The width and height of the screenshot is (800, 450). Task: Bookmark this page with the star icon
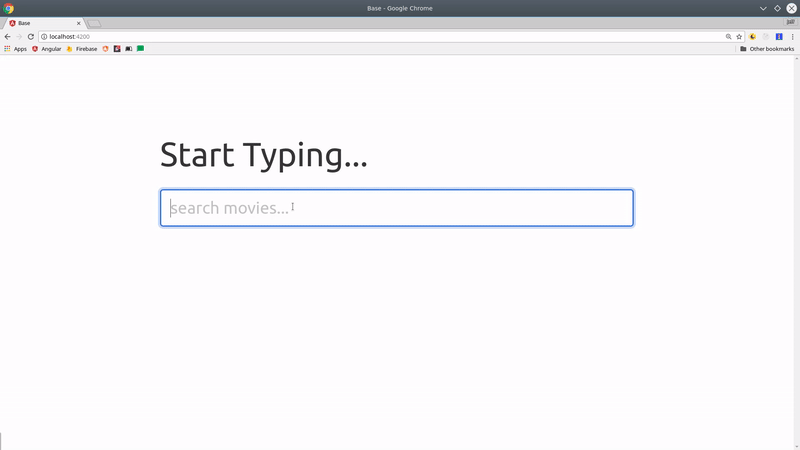(739, 36)
